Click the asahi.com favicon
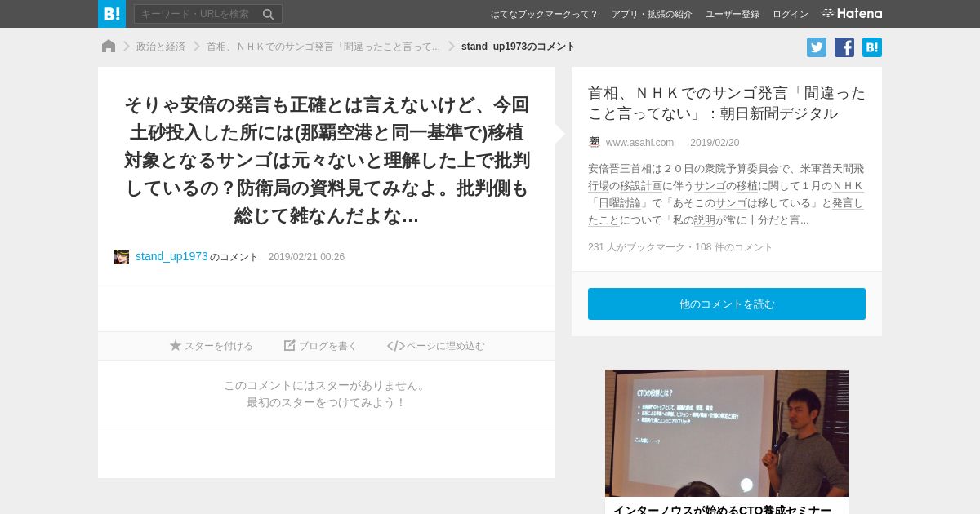Viewport: 980px width, 514px height. tap(595, 142)
